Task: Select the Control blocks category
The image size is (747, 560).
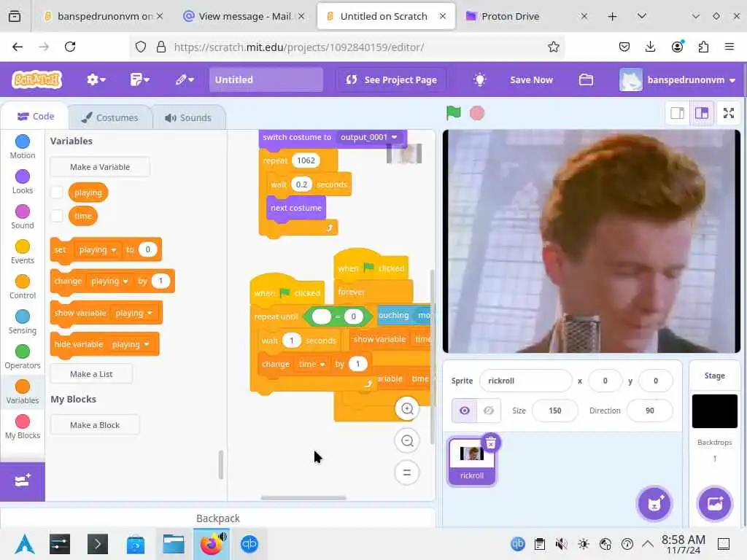Action: click(23, 287)
